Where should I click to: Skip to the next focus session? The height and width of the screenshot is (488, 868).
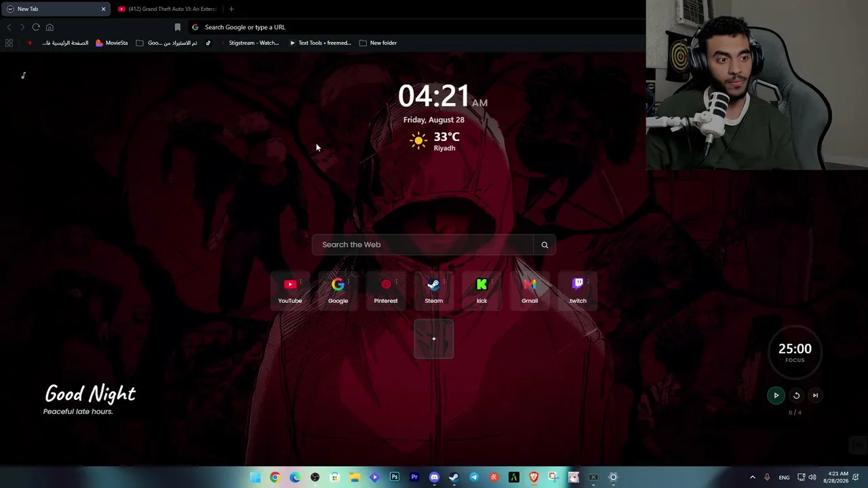coord(815,395)
